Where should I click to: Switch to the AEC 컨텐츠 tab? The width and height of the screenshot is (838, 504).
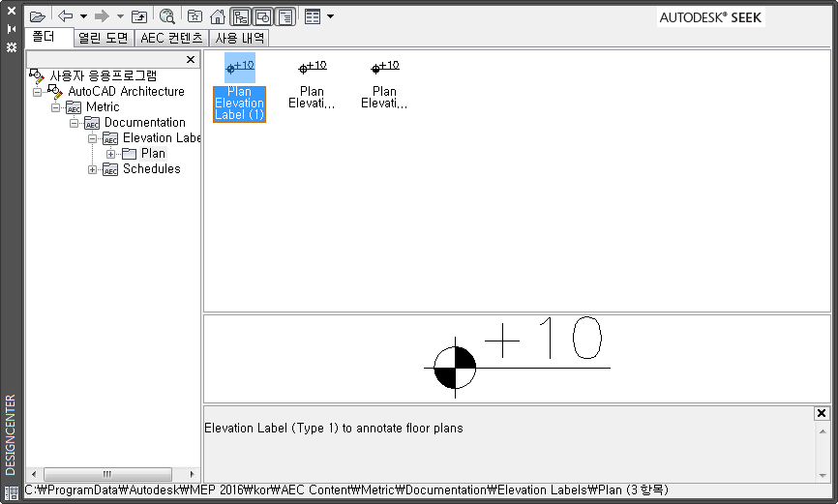click(171, 38)
